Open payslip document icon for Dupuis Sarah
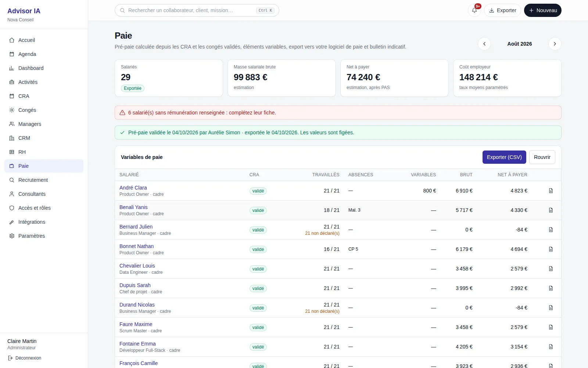 551,288
